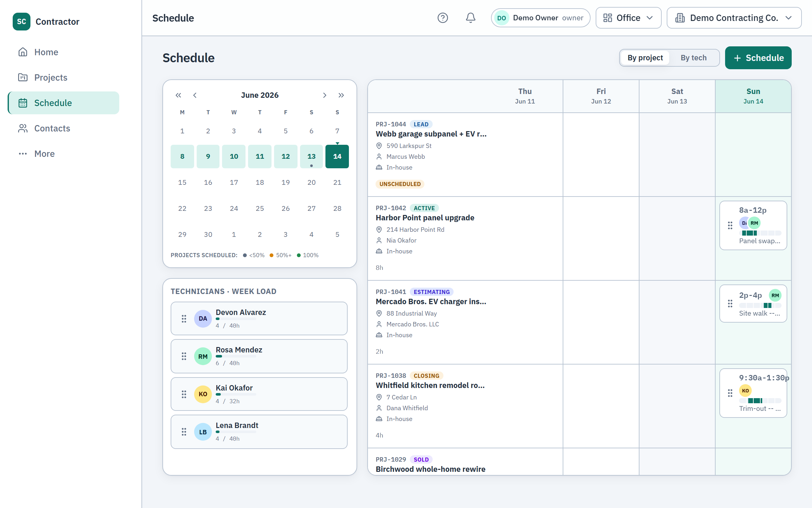812x508 pixels.
Task: Select June 14 in calendar
Action: coord(337,156)
